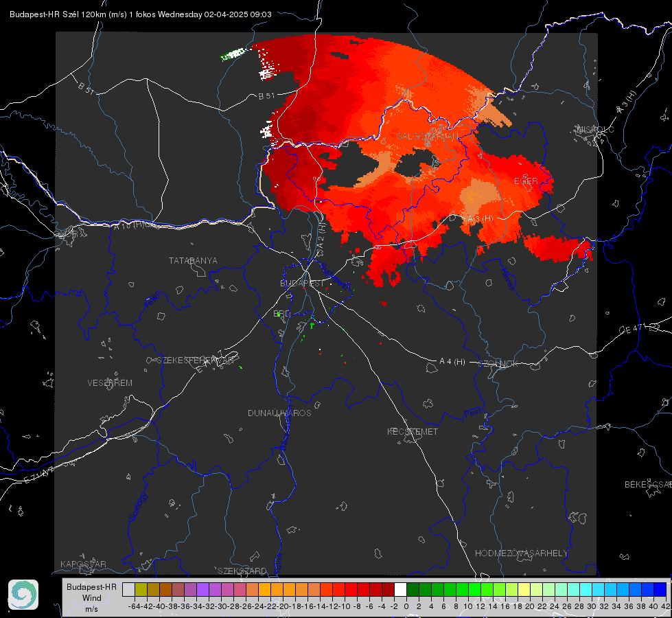
Task: Click the DUNAÚJVÁROS city label
Action: click(x=279, y=413)
